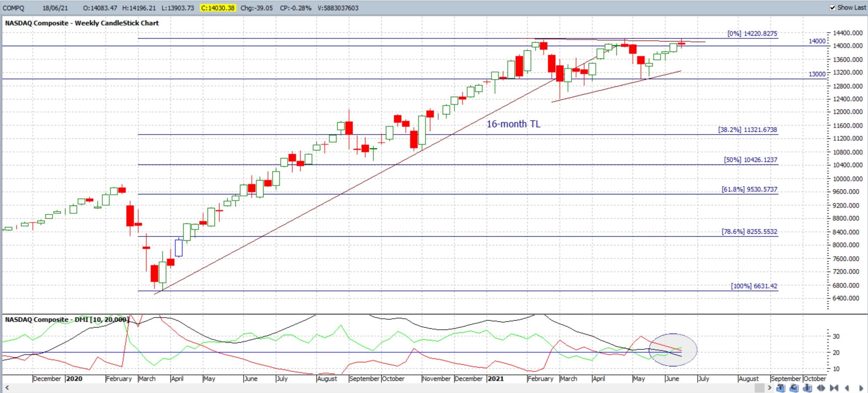
Task: Select the [78.6%] 8255.5532 Fibonacci label
Action: coord(749,232)
